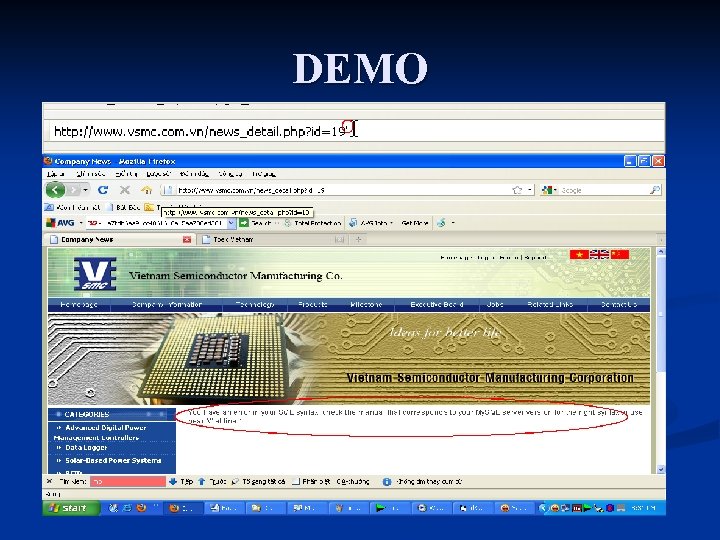Go back with the green Back arrow
The width and height of the screenshot is (720, 540).
click(55, 190)
